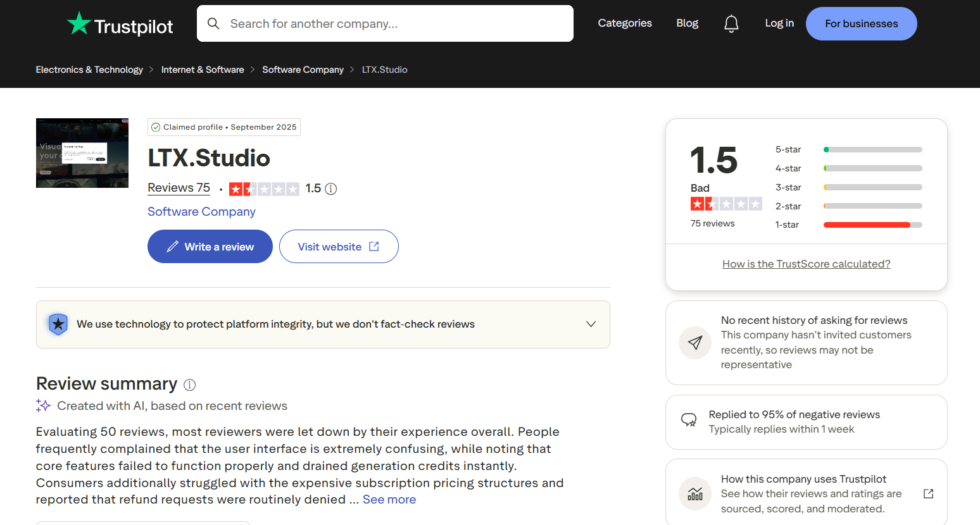
Task: Filter reviews by the 4-star bar
Action: click(848, 168)
